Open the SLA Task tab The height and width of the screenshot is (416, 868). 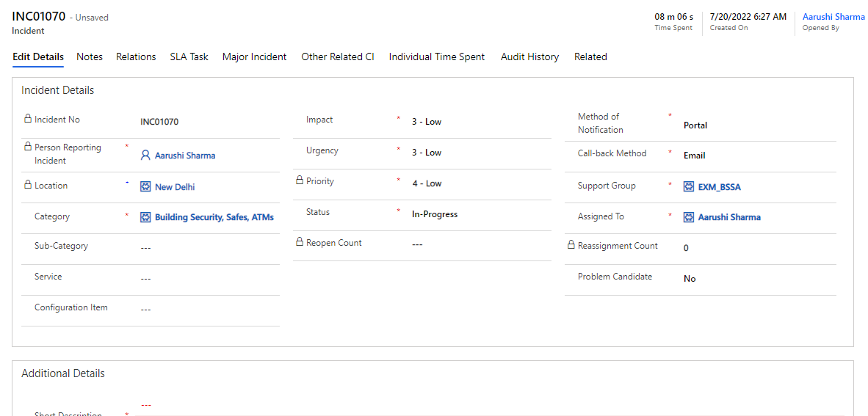tap(189, 56)
